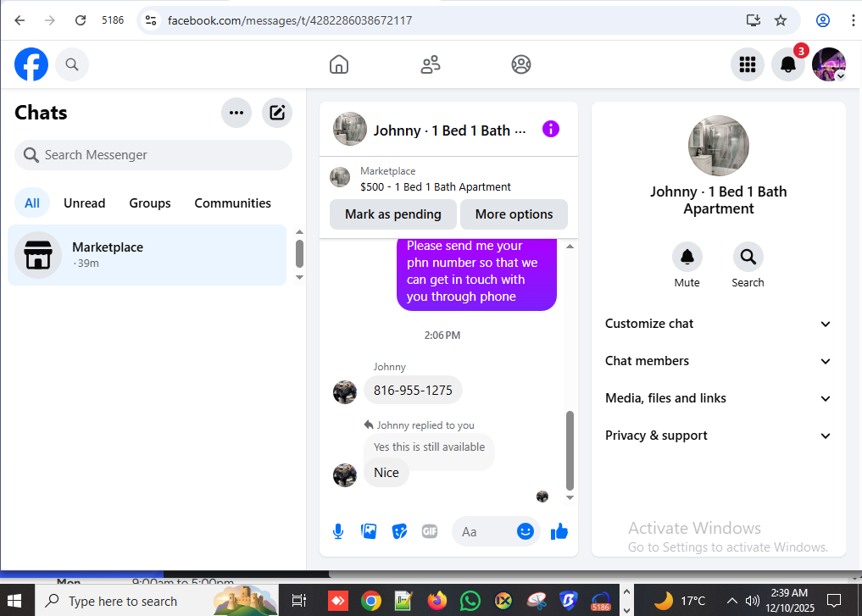
Task: Click the browser address bar URL
Action: coord(290,20)
